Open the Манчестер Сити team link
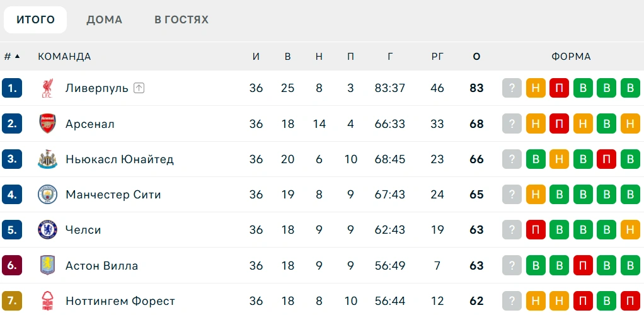Screen dimensions: 644x315 pos(113,195)
